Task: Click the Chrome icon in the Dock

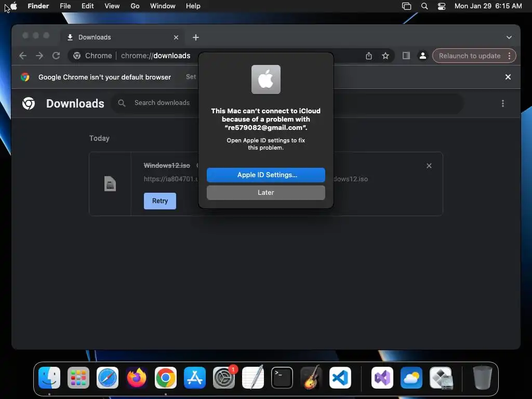Action: [x=166, y=378]
